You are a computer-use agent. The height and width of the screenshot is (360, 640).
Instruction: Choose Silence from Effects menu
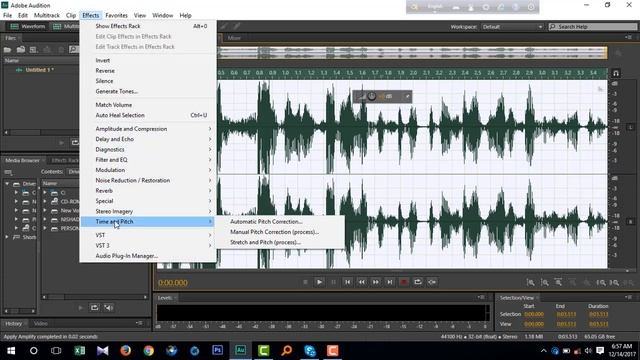tap(148, 81)
